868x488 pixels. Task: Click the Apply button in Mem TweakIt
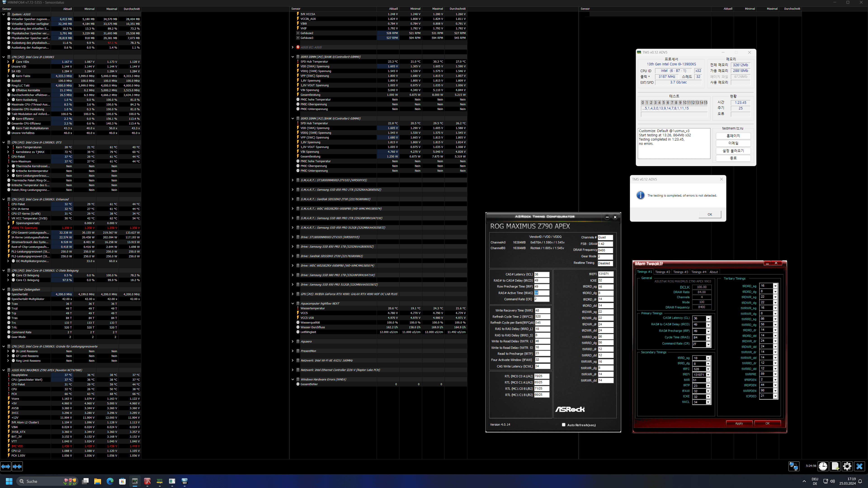[x=739, y=423]
